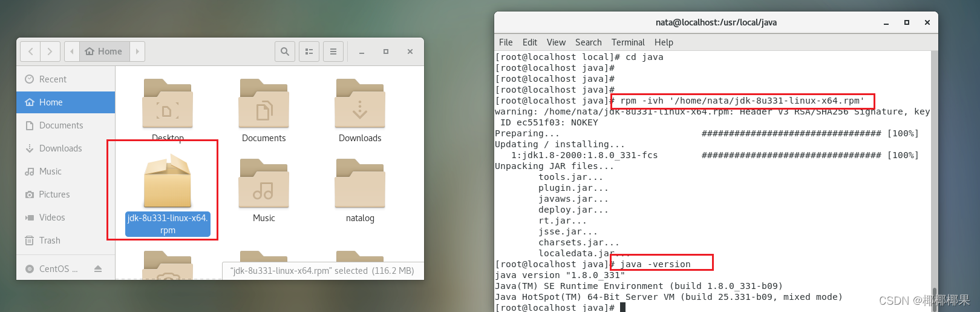Click the 'java -version' command text
This screenshot has width=980, height=312.
pyautogui.click(x=655, y=264)
